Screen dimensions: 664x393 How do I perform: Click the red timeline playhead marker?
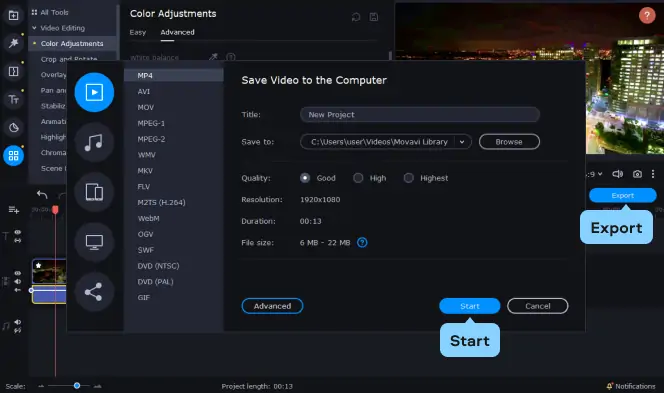[x=55, y=210]
